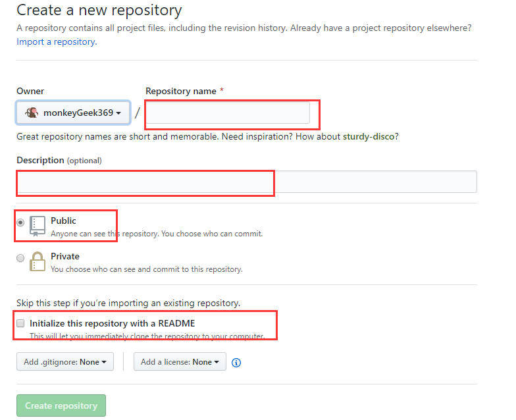Click the README initialization label text
Viewport: 516px width, 420px height.
point(112,323)
